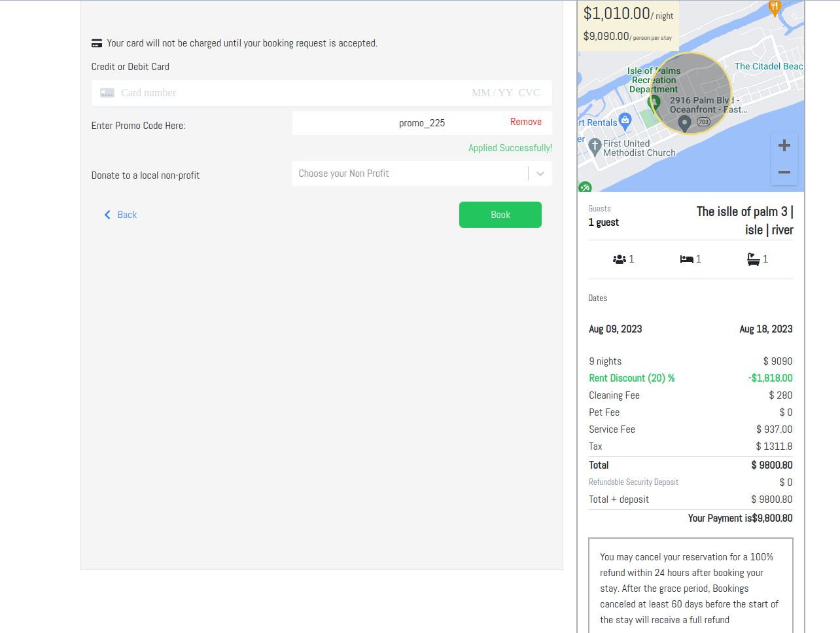
Task: Go back using the Back link
Action: click(x=121, y=215)
